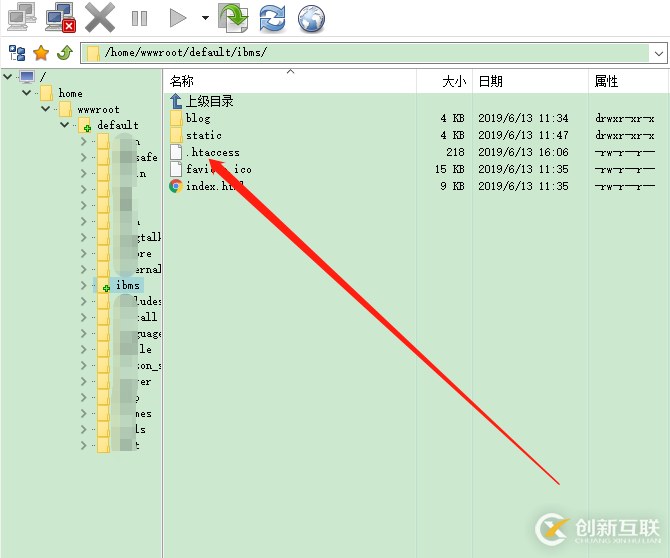Open the path history dropdown arrow
This screenshot has height=558, width=670.
[x=658, y=53]
